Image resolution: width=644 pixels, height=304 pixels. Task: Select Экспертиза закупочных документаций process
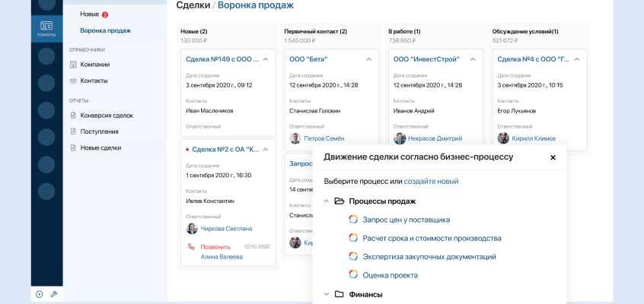point(429,257)
